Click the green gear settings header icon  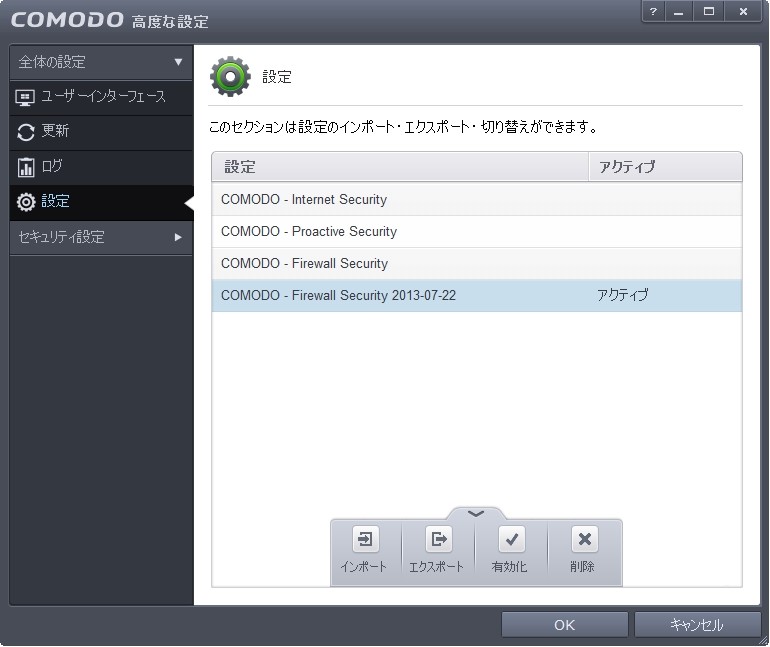coord(230,76)
